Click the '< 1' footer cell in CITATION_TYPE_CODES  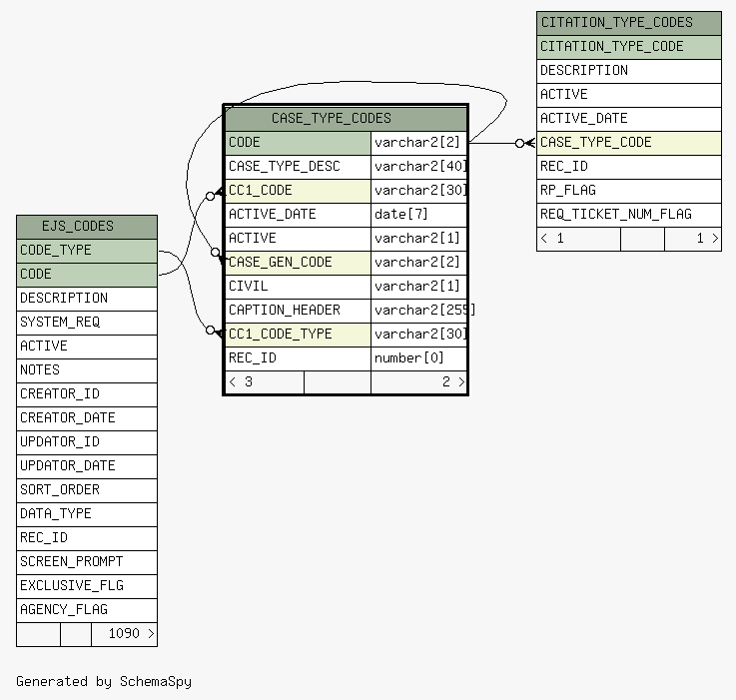(x=552, y=239)
